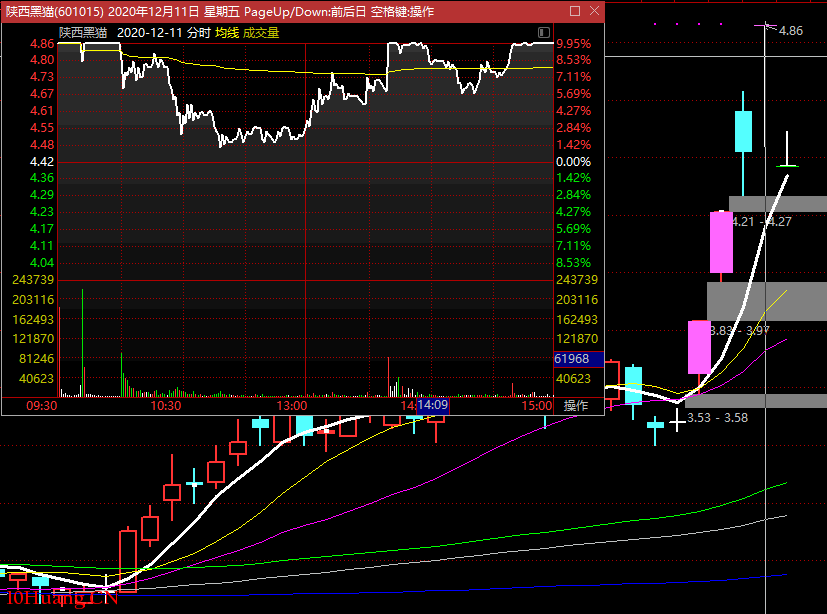Click the 15:00 label on the time axis
827x614 pixels.
click(537, 406)
